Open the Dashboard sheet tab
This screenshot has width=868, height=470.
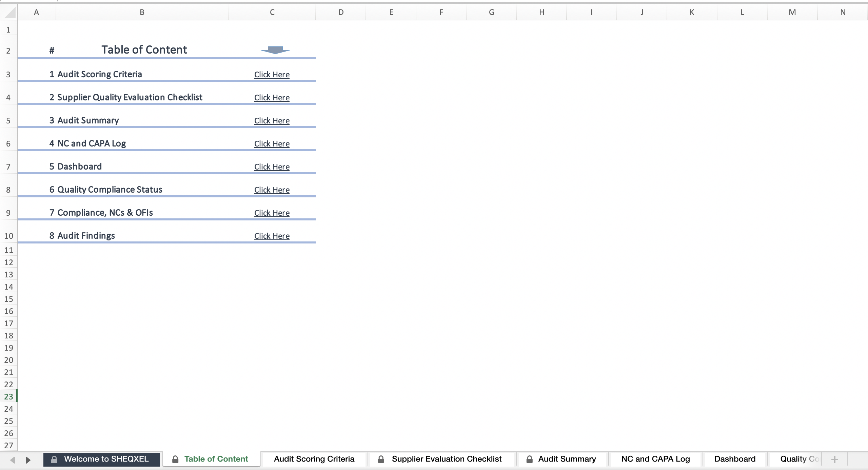(x=735, y=459)
